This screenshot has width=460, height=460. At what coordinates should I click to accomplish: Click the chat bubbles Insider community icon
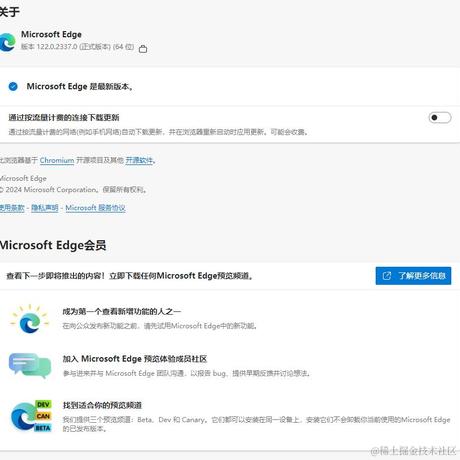coord(30,366)
